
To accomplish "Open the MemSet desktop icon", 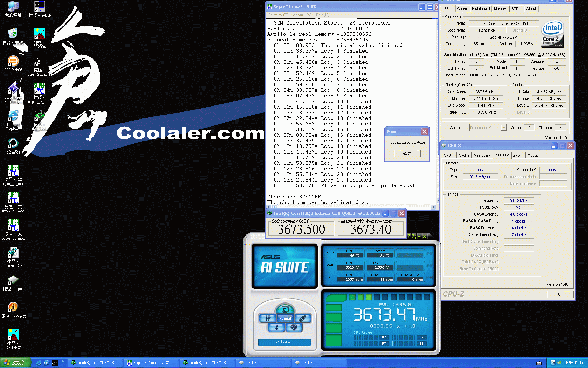I will [13, 146].
